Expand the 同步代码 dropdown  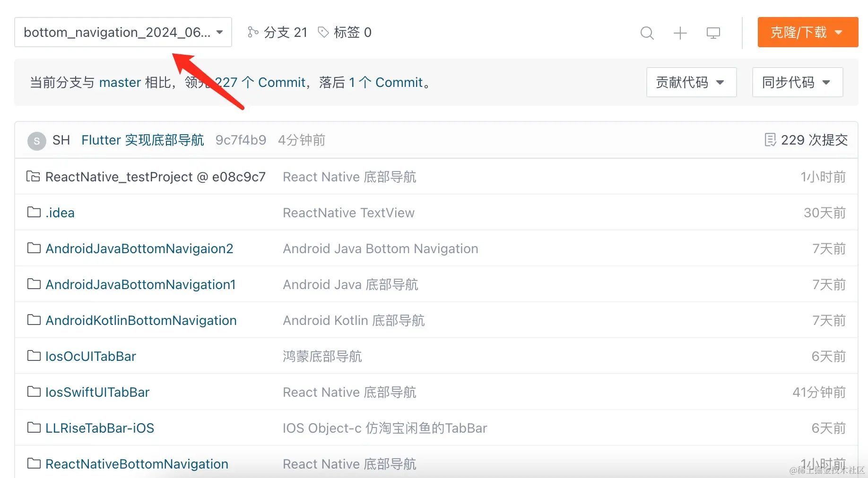(797, 82)
